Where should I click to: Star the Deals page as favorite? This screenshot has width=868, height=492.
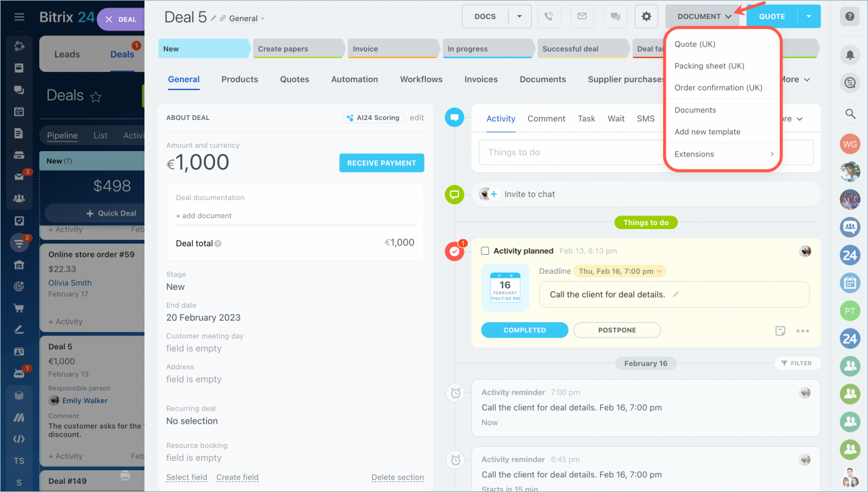(96, 97)
